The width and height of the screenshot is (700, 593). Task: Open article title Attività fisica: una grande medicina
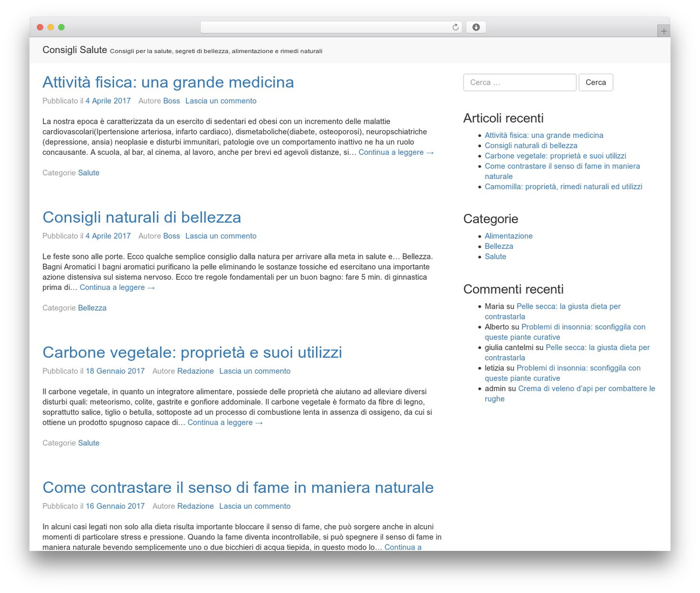[168, 82]
